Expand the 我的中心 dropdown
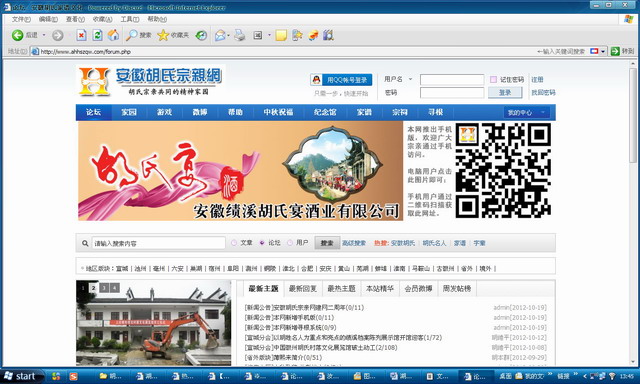640x384 pixels. click(527, 112)
